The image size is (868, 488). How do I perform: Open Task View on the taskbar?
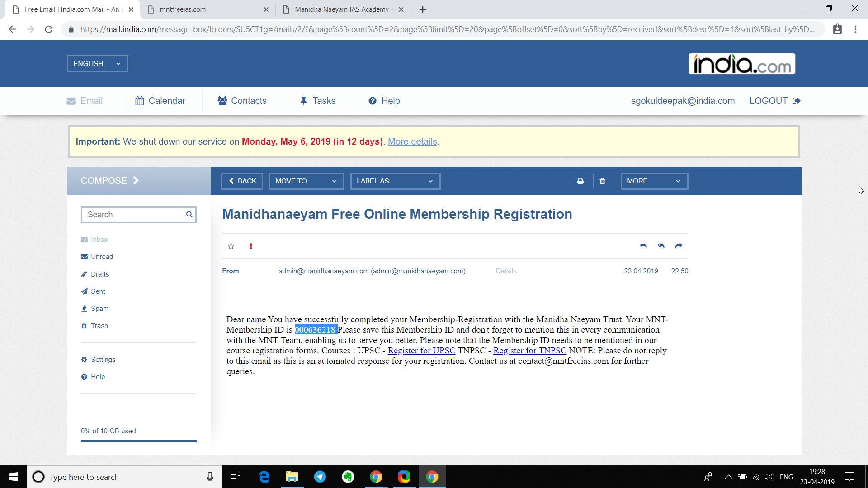coord(235,477)
